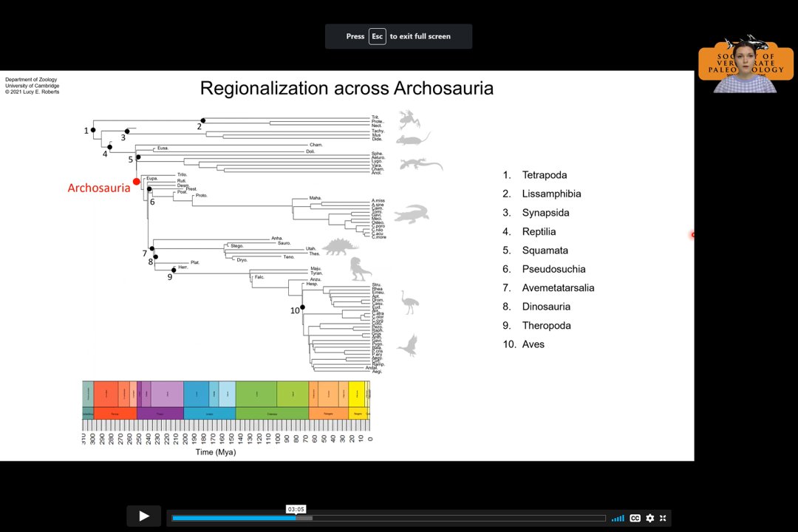Click legend entry '1. Tetrapoda'

point(534,175)
